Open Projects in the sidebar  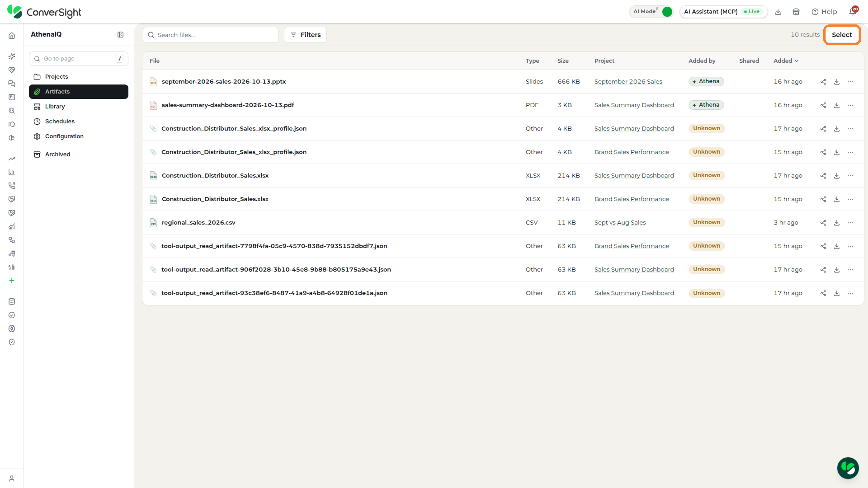pyautogui.click(x=79, y=77)
